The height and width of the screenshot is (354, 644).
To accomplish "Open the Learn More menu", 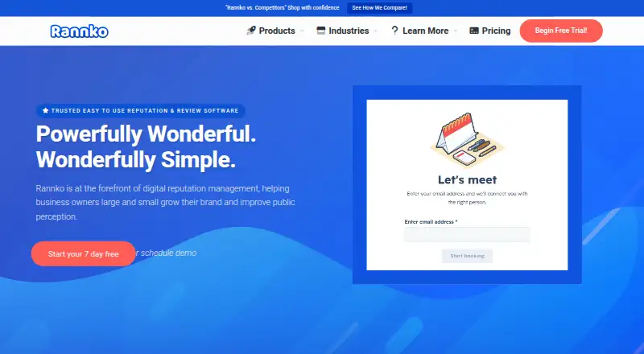I will pyautogui.click(x=426, y=31).
